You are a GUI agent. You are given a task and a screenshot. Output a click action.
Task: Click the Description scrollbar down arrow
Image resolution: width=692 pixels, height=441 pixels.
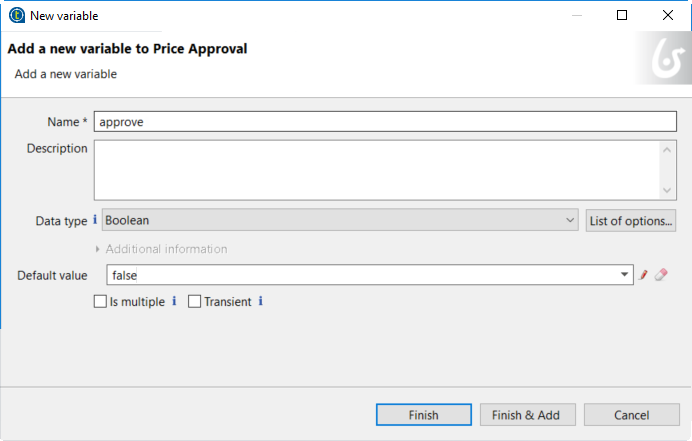click(668, 190)
